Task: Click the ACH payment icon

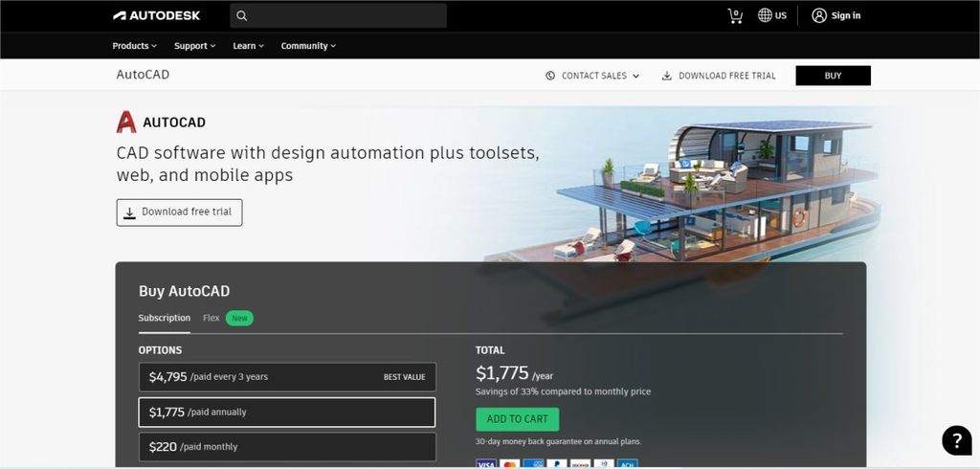Action: [627, 464]
